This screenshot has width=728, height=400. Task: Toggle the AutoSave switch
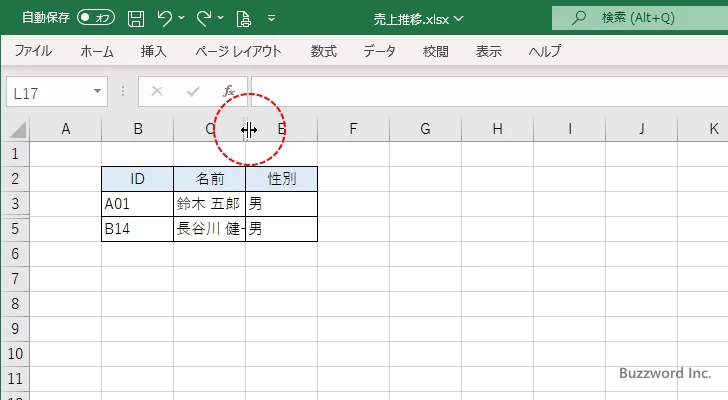pyautogui.click(x=96, y=18)
